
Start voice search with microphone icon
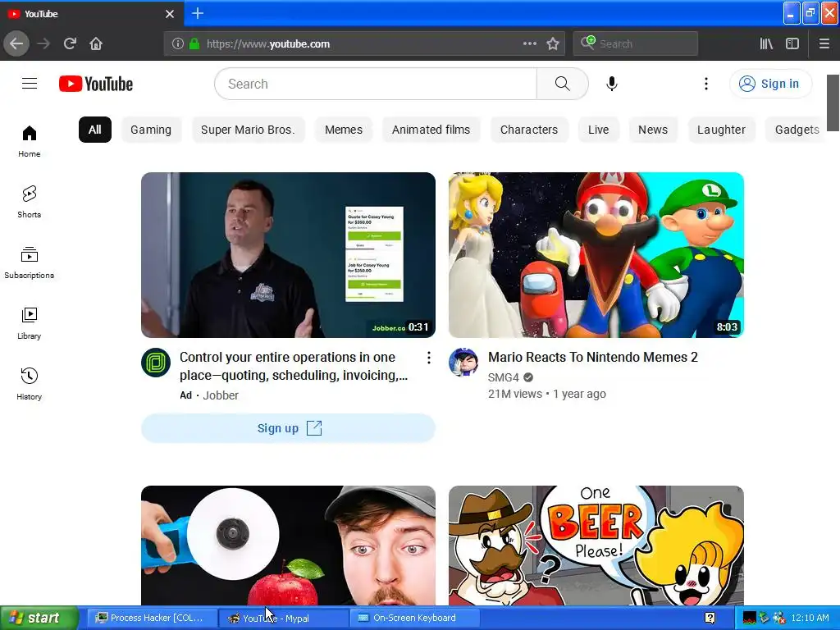point(612,84)
